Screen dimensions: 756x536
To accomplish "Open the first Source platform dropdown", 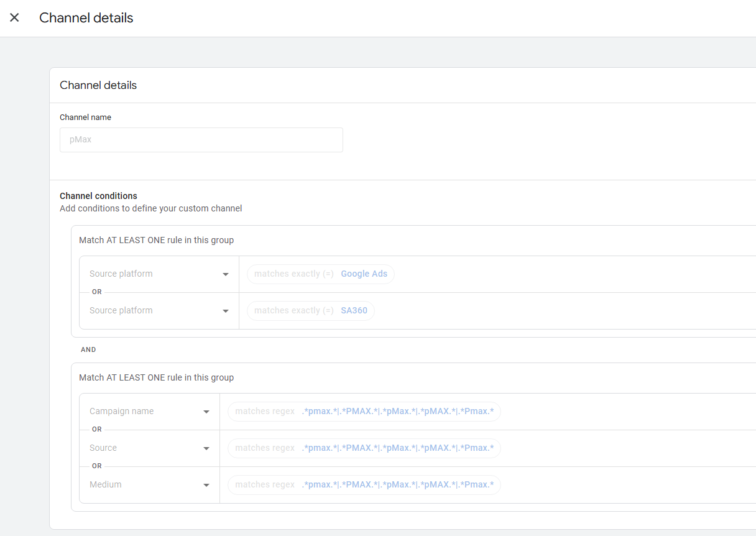I will click(159, 274).
